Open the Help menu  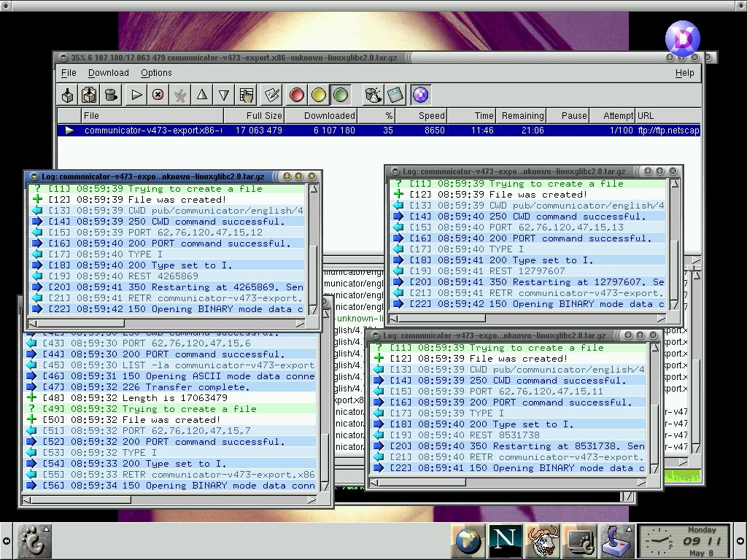coord(684,73)
